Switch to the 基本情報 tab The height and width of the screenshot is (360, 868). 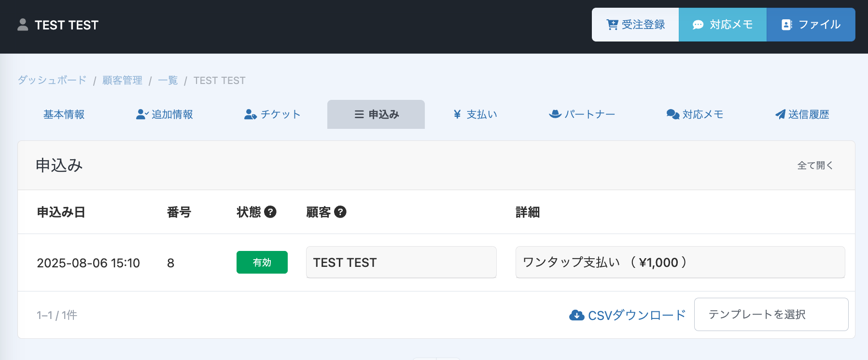64,114
